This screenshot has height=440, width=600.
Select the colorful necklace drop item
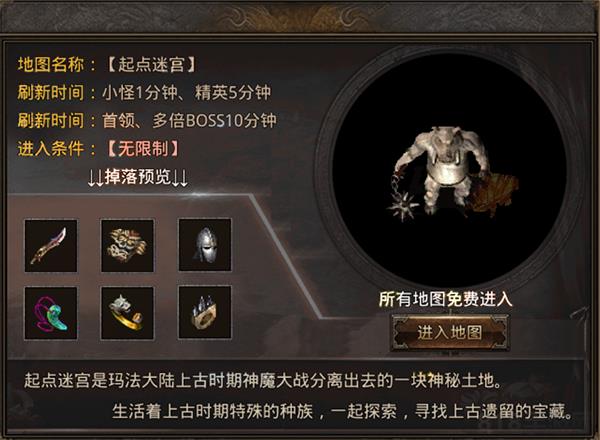(51, 313)
